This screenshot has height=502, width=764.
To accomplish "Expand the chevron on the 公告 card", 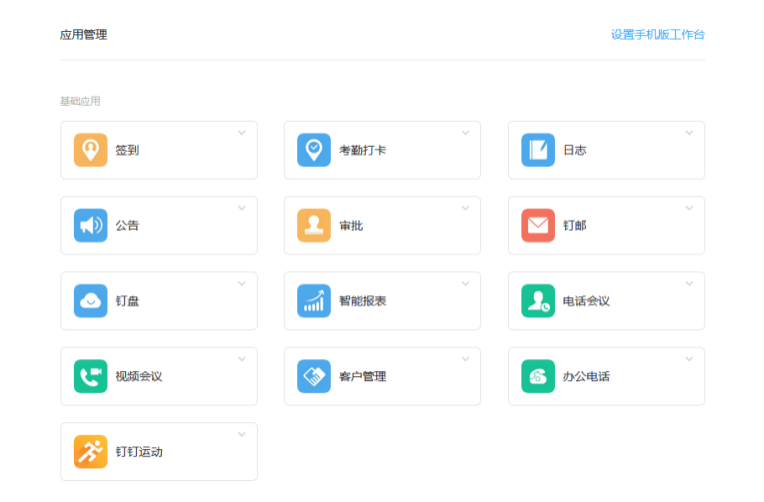I will tap(242, 209).
